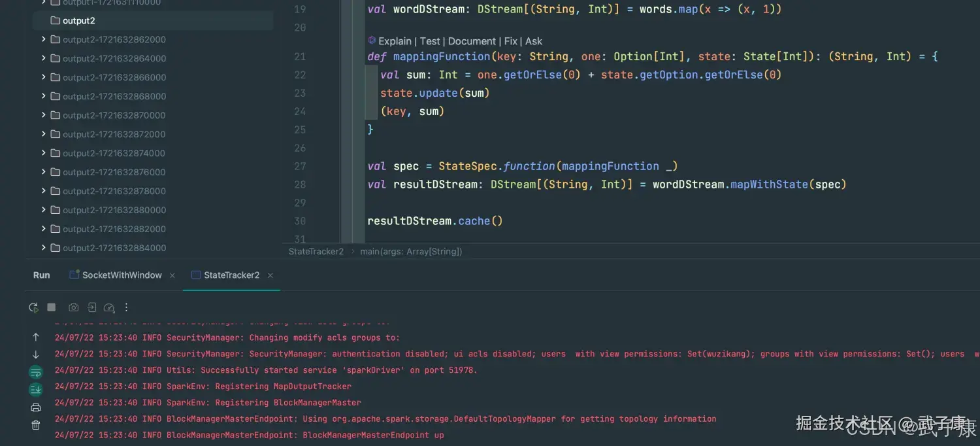Click the AI assistant icon before Explain
The width and height of the screenshot is (980, 446).
pyautogui.click(x=372, y=41)
